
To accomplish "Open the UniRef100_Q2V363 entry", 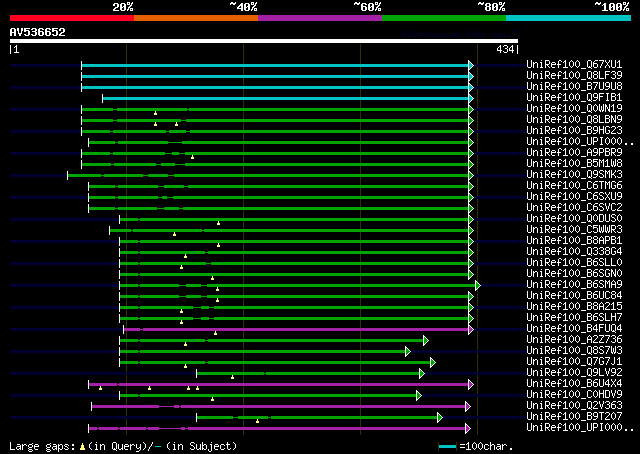I will (x=574, y=406).
